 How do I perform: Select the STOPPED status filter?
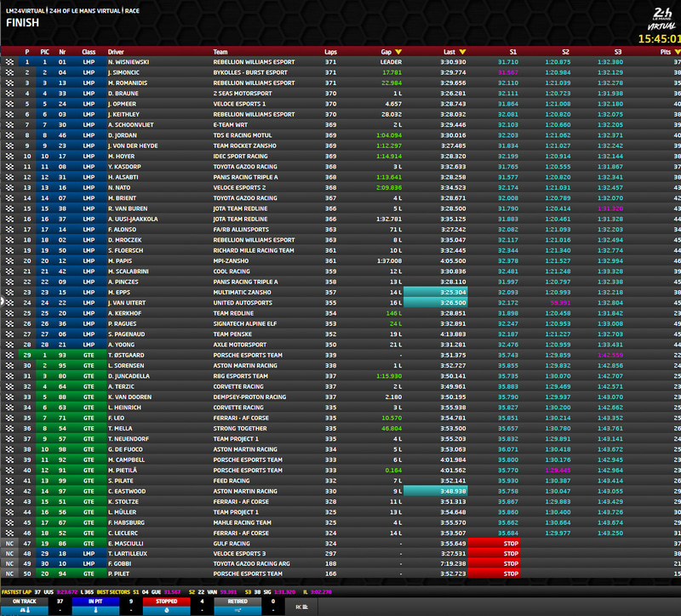[x=166, y=602]
